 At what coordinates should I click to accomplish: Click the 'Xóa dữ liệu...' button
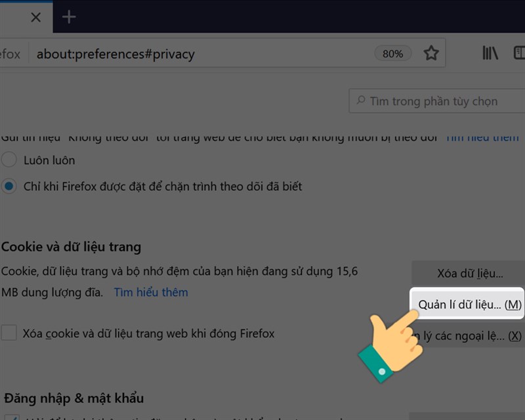tap(469, 273)
